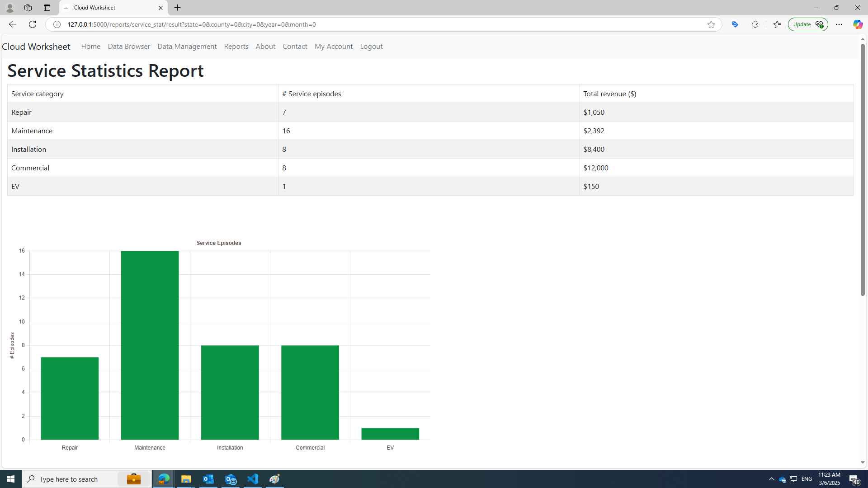Click the Maintenance row category cell

coord(143,131)
